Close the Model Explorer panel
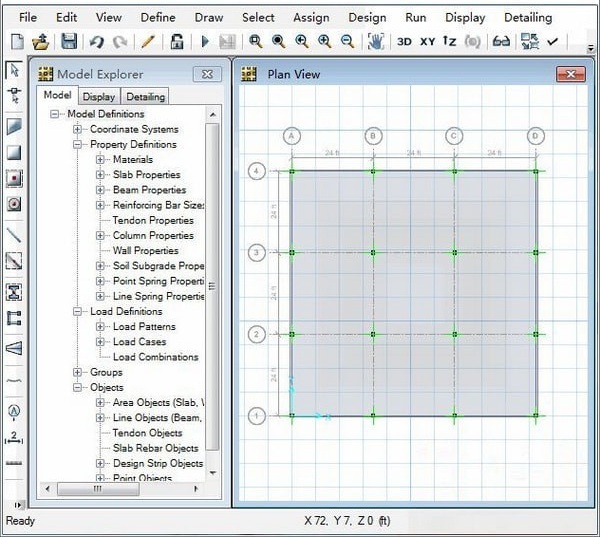 point(206,74)
